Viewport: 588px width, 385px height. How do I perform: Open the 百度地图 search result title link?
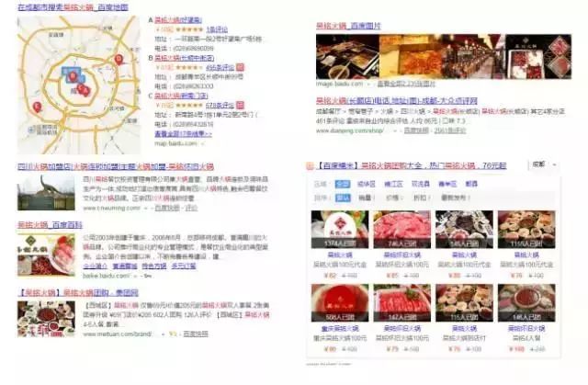pos(73,7)
